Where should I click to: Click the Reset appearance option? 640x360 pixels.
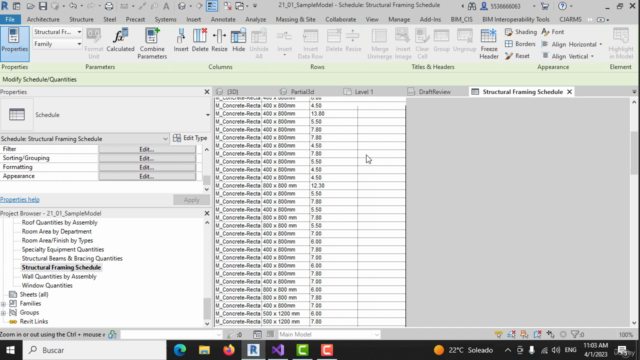pos(517,56)
